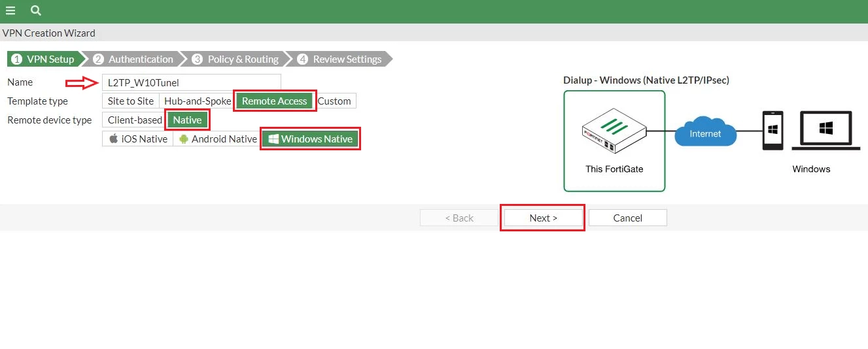Click the VPN Creation Wizard title
The width and height of the screenshot is (868, 349).
(49, 33)
